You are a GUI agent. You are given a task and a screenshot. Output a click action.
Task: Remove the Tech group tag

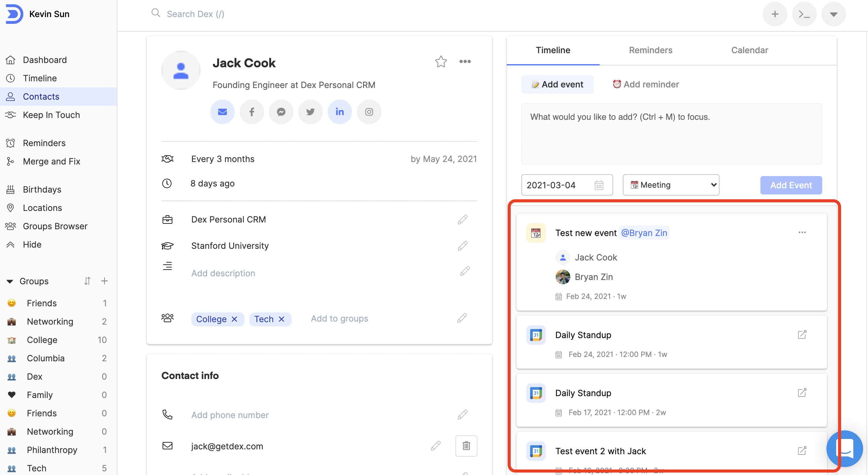click(282, 319)
